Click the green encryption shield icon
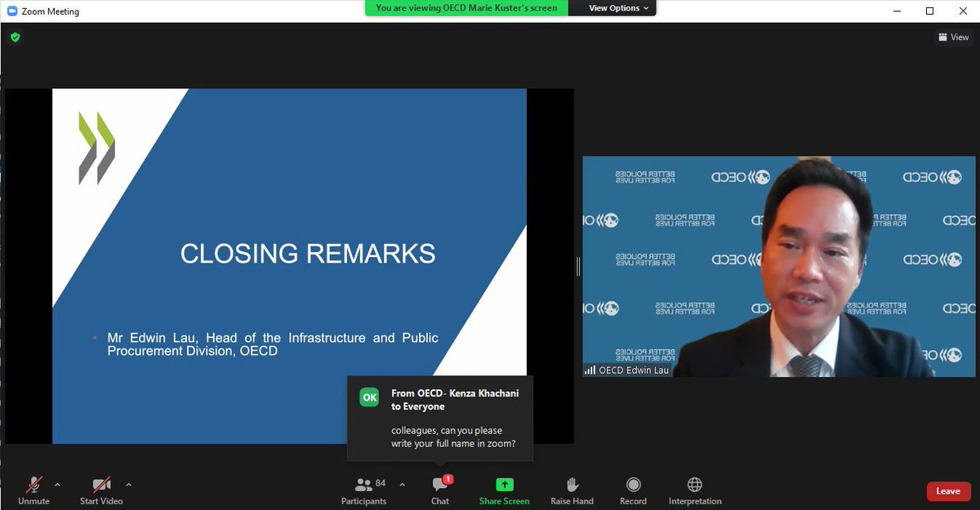 pyautogui.click(x=15, y=37)
